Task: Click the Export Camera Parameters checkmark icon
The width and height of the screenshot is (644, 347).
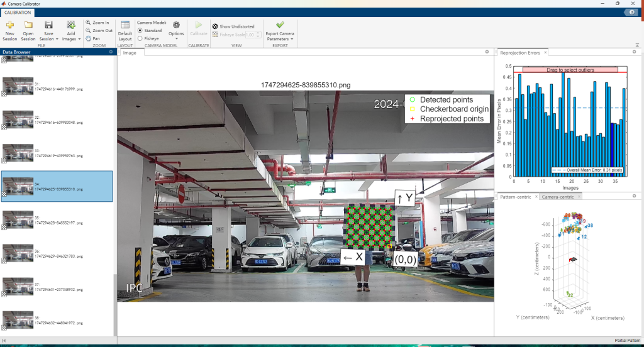Action: point(280,25)
